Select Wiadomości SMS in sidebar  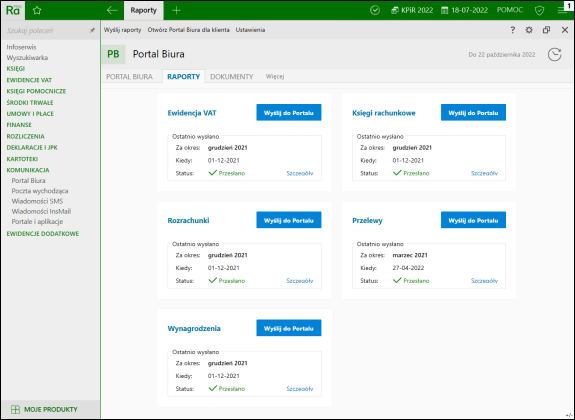pos(37,201)
